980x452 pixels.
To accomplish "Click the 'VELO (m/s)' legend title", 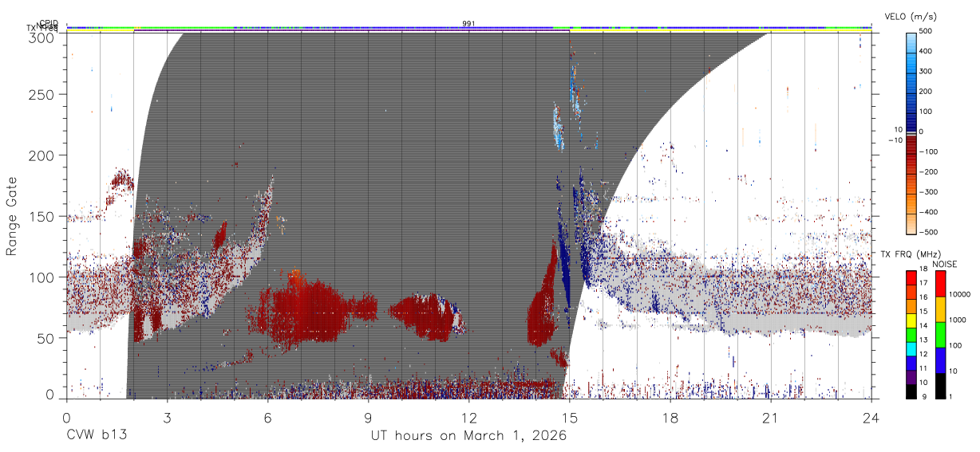I will point(911,17).
